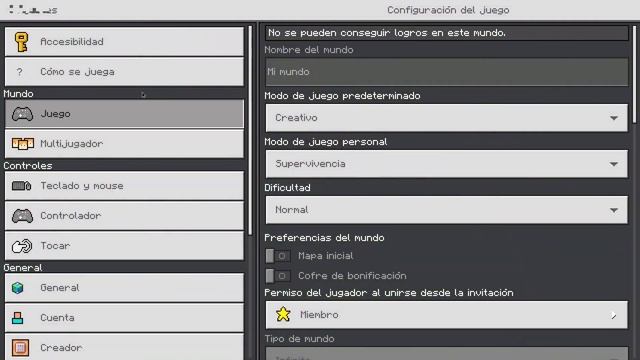The image size is (640, 360).
Task: Click the cube icon next to General
Action: 18,288
